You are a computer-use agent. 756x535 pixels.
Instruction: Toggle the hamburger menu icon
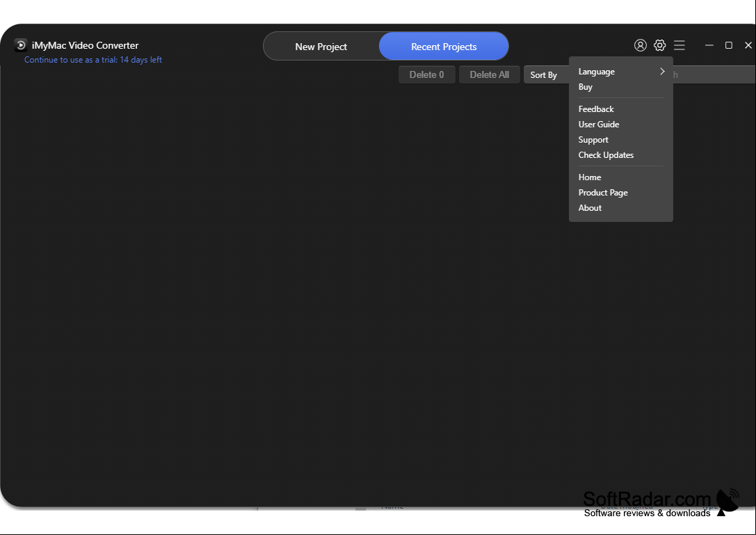pos(679,45)
